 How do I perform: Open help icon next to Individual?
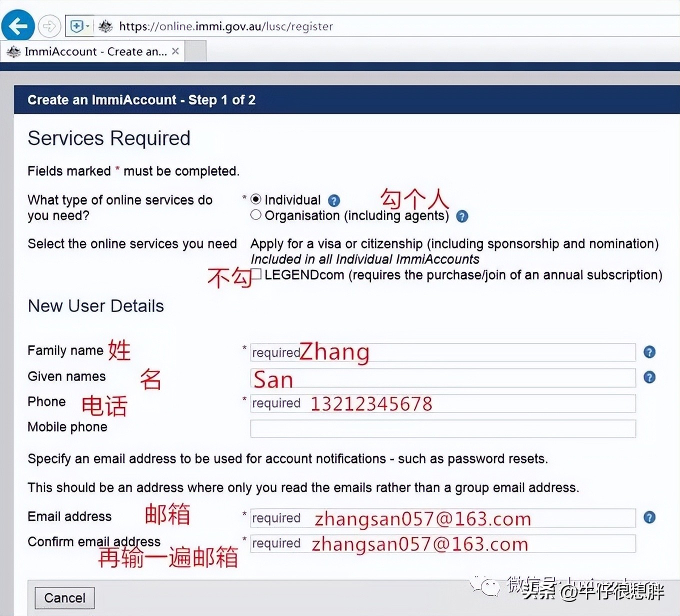coord(334,200)
